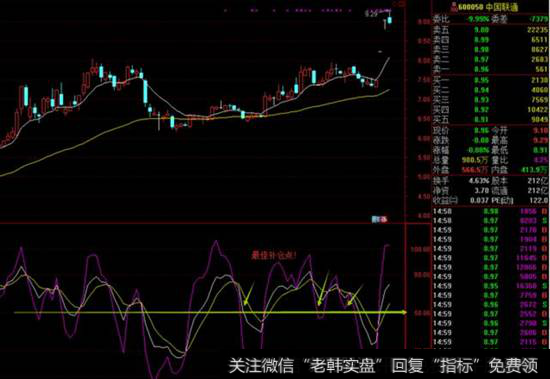Click the small red-blue marker above indicator pane
The width and height of the screenshot is (550, 379).
(x=380, y=220)
